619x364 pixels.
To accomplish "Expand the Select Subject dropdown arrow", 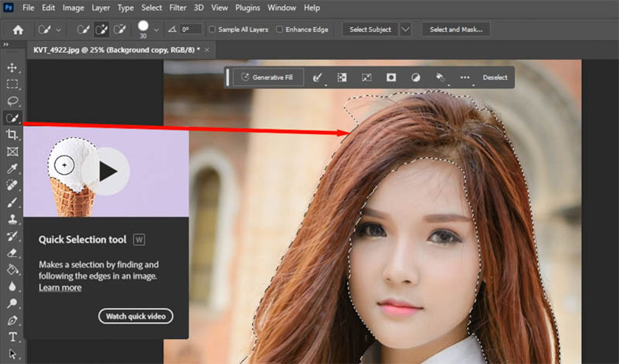I will (x=405, y=29).
